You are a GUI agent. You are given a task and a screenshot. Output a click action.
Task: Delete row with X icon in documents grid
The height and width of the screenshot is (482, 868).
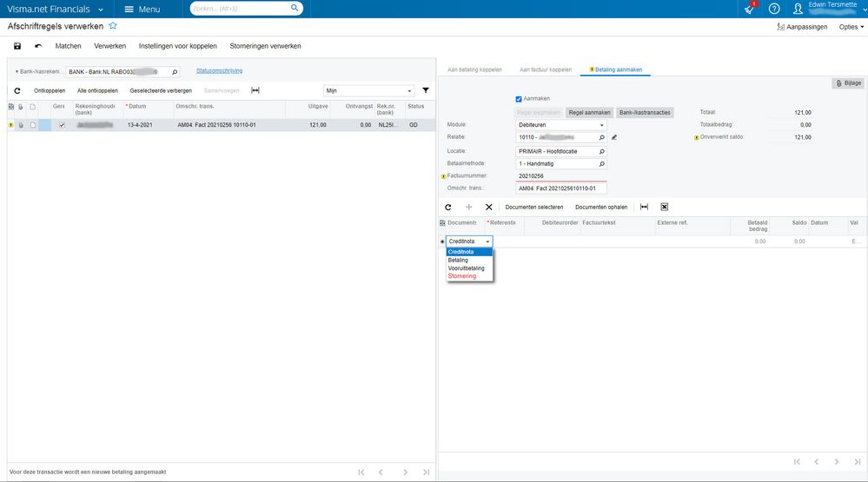(489, 207)
